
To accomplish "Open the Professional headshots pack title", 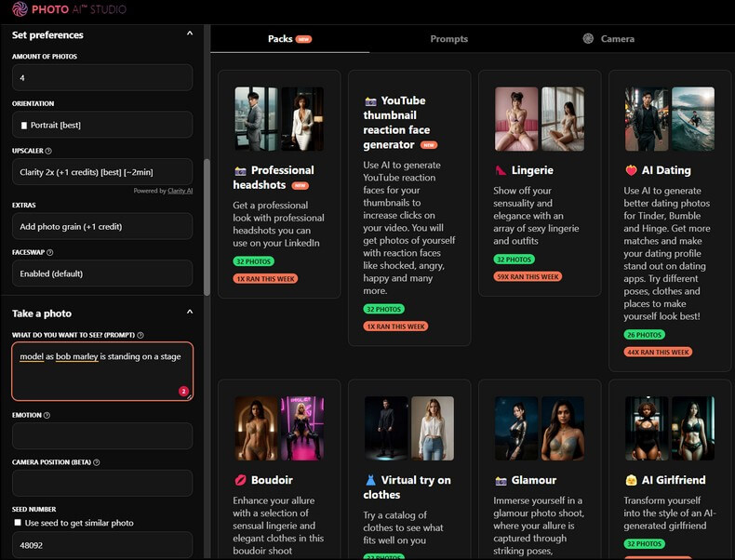I will pos(274,178).
